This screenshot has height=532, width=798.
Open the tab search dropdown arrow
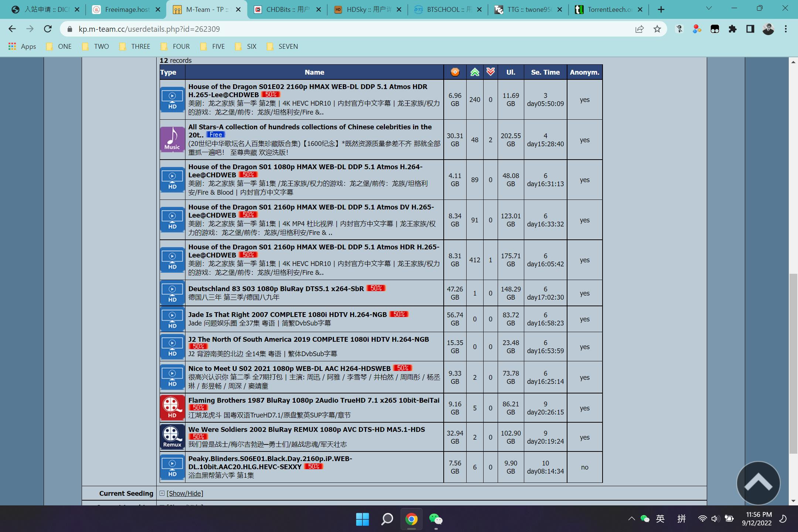[x=709, y=9]
